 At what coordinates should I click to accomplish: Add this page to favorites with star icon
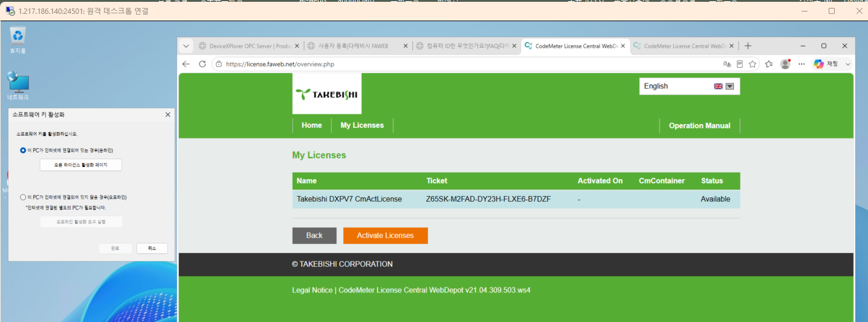[753, 64]
